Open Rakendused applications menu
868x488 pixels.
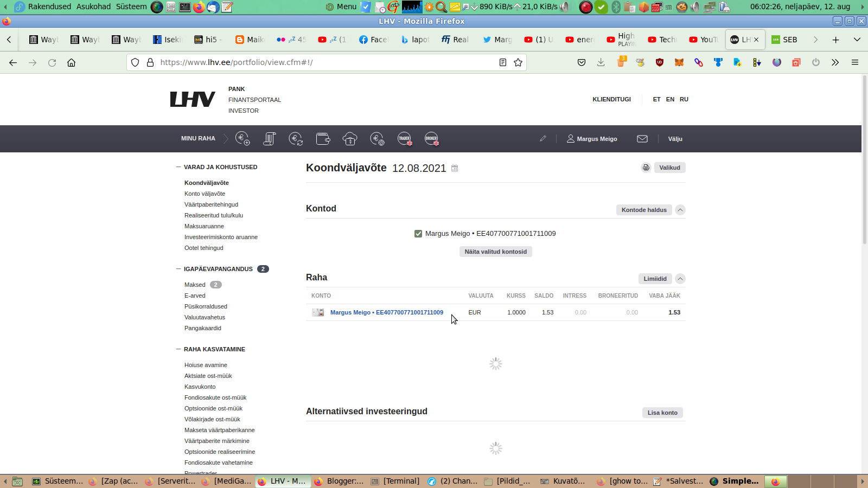[49, 7]
